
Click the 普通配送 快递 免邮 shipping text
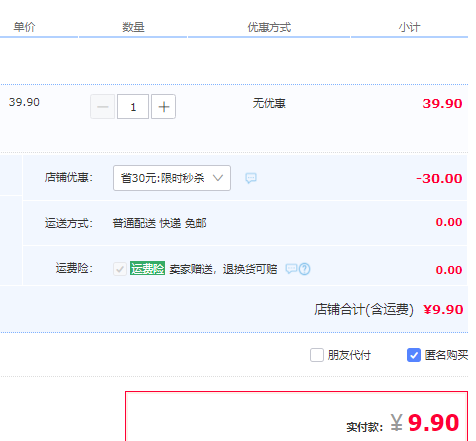(159, 223)
